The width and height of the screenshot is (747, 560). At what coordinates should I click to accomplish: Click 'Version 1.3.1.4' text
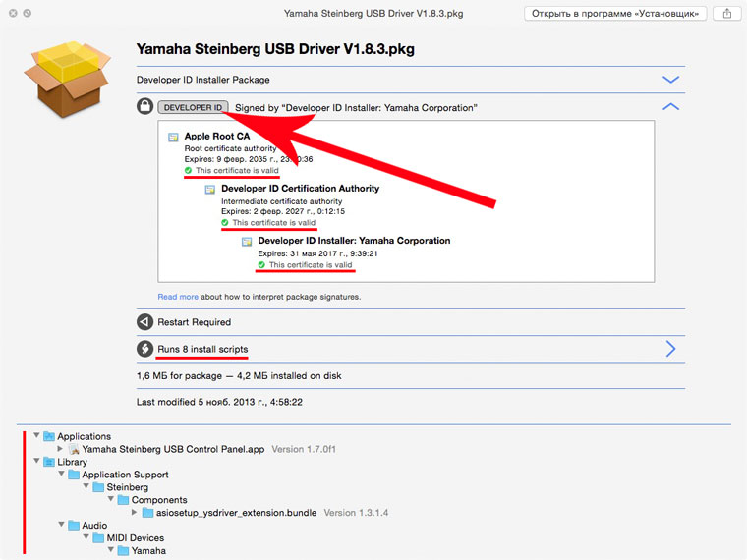tap(356, 513)
